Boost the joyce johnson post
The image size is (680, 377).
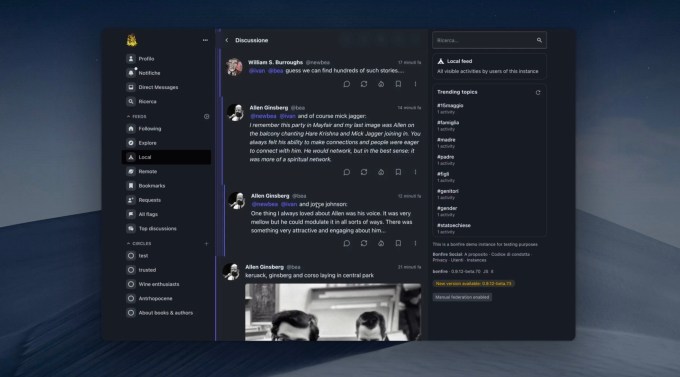coord(364,243)
